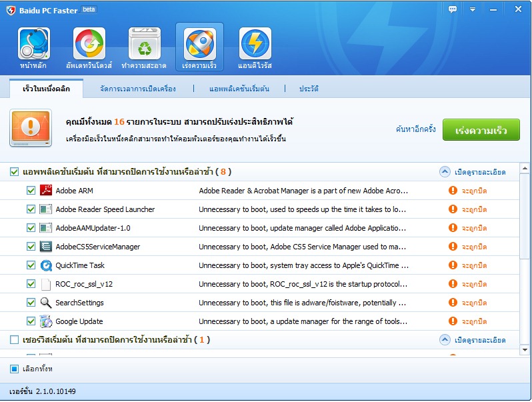Select the Speed Up rocket icon

[x=199, y=44]
